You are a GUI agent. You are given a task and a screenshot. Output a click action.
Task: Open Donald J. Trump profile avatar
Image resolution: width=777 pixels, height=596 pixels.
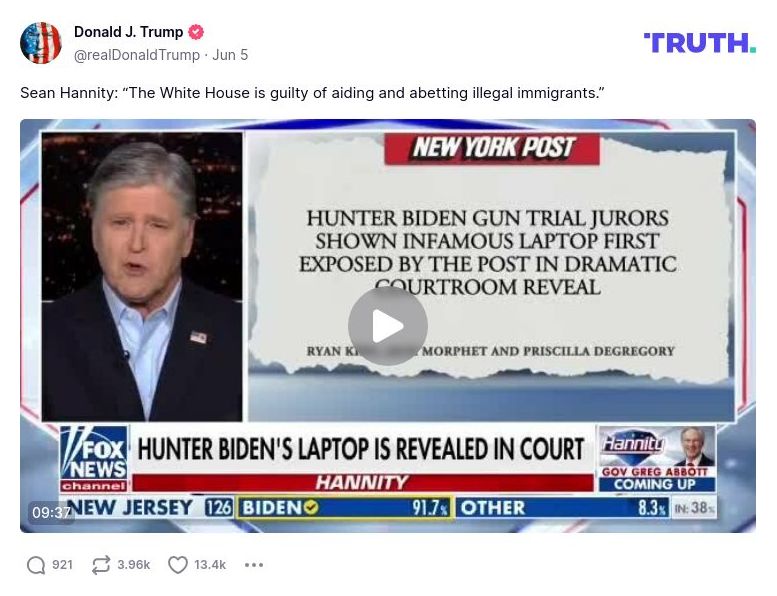(x=41, y=43)
